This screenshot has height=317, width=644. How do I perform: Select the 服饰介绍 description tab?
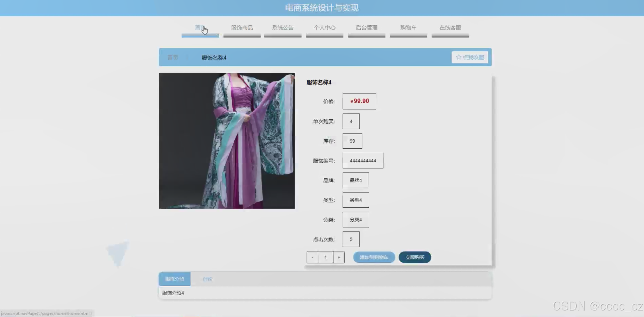[x=174, y=279]
